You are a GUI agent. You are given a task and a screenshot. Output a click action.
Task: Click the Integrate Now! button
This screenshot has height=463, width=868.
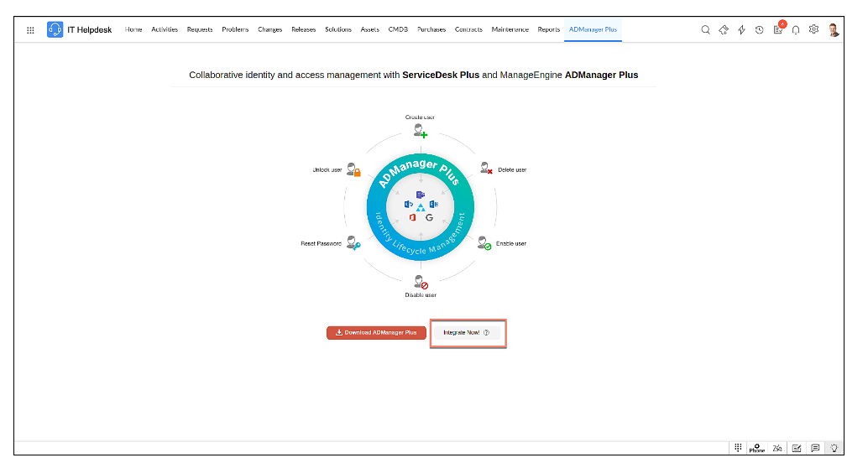coord(468,332)
